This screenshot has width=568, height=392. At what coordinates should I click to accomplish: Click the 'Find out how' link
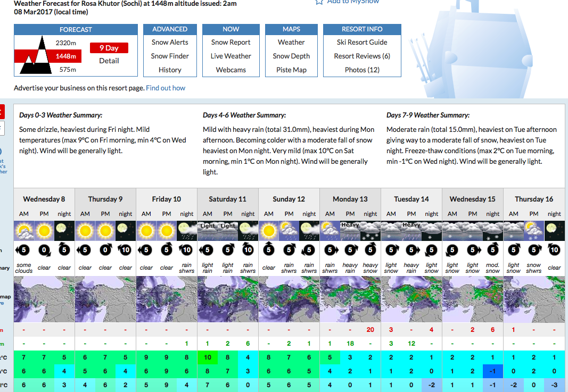(166, 88)
